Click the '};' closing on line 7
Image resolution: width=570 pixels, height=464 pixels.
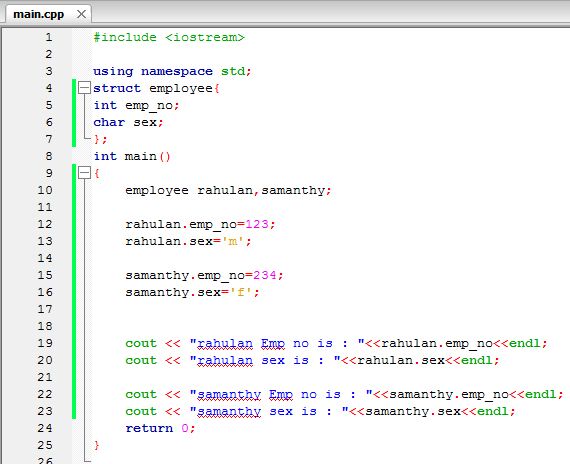[x=100, y=139]
